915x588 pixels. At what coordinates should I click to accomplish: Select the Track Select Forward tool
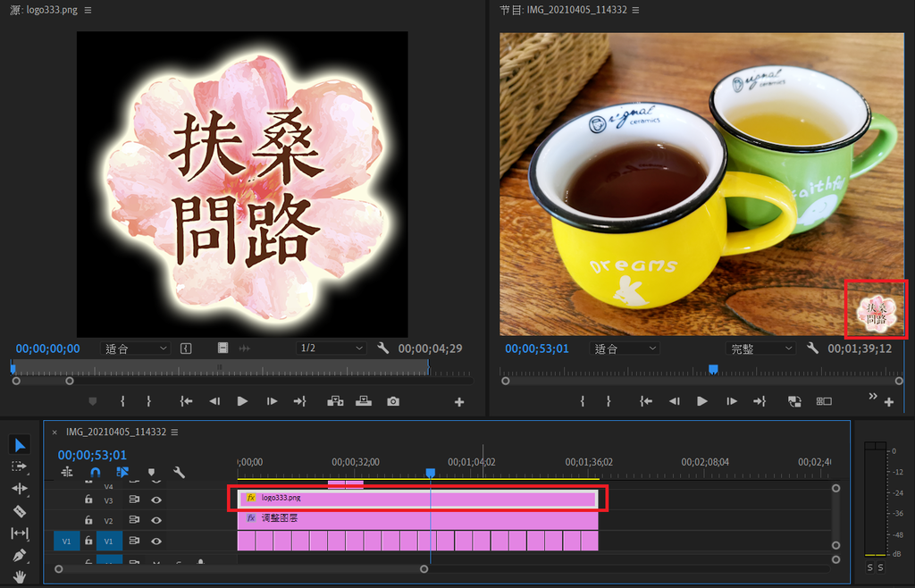[x=19, y=466]
